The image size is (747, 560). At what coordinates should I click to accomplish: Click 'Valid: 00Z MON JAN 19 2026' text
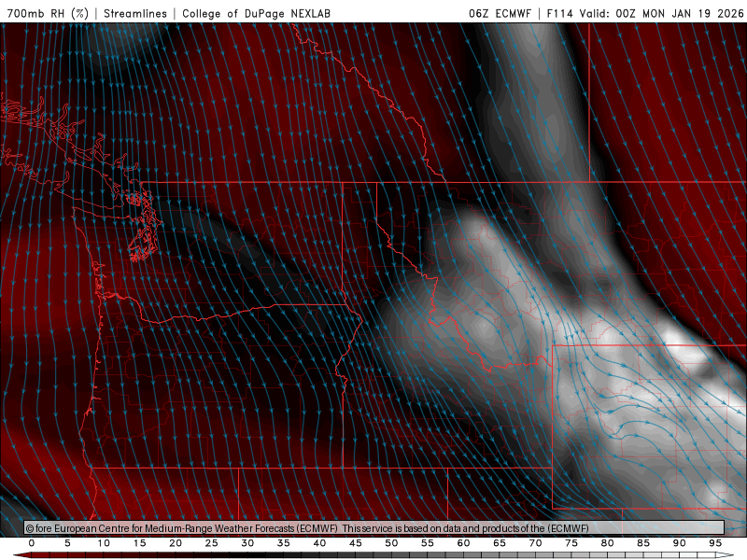[x=661, y=13]
